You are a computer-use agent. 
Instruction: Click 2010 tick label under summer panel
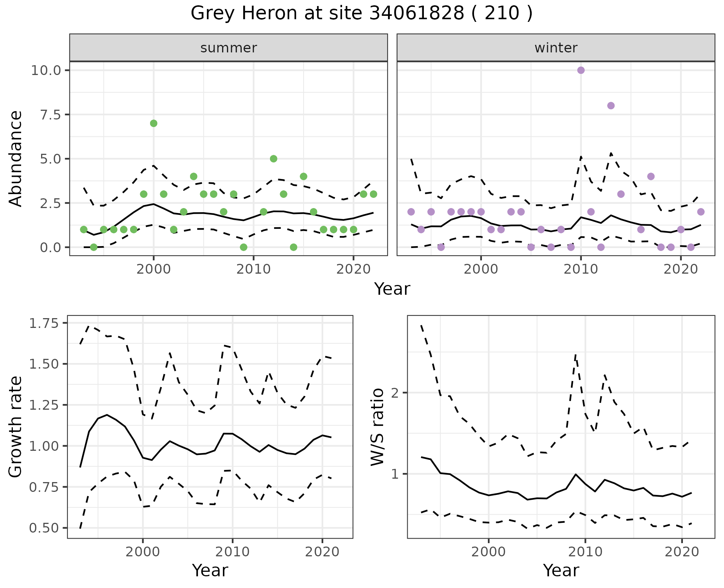point(253,269)
